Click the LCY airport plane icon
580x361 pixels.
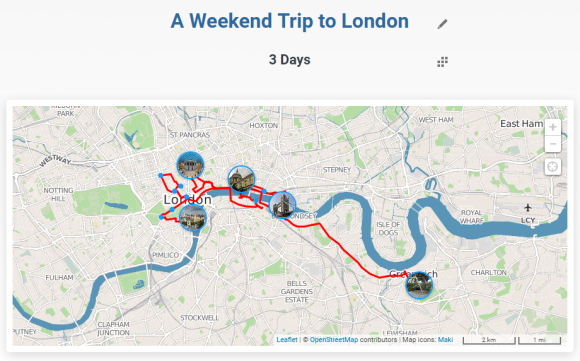[528, 208]
